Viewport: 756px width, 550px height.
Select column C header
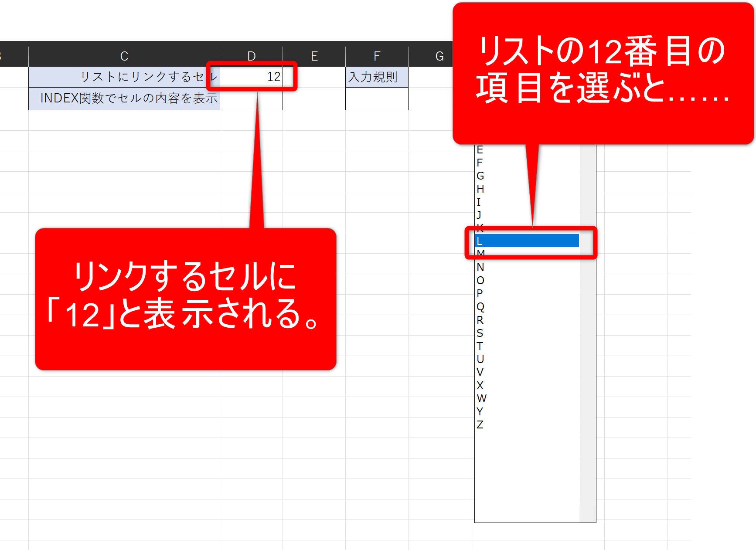coord(124,56)
